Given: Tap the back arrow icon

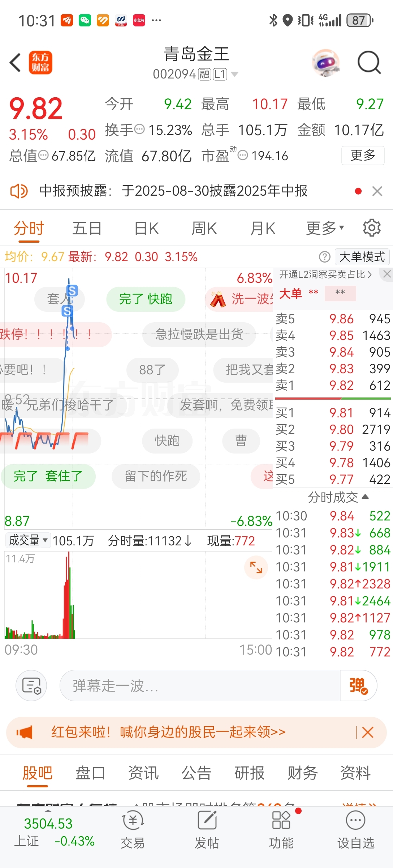Looking at the screenshot, I should coord(15,63).
